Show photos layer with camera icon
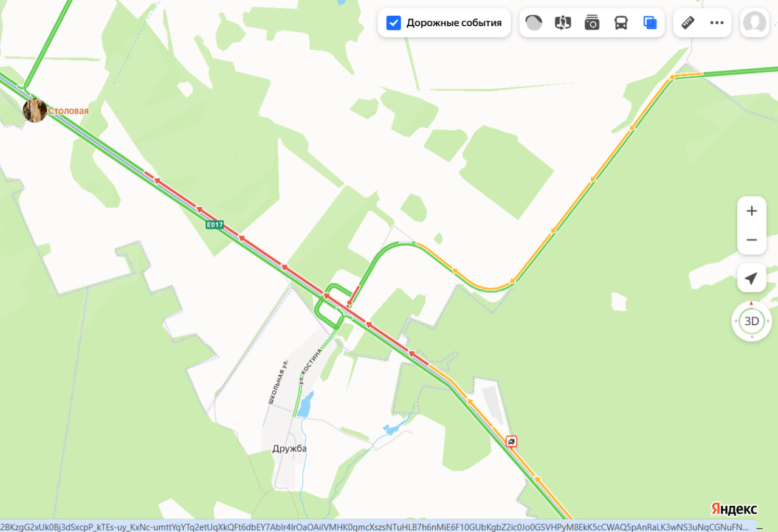The width and height of the screenshot is (778, 532). (592, 23)
